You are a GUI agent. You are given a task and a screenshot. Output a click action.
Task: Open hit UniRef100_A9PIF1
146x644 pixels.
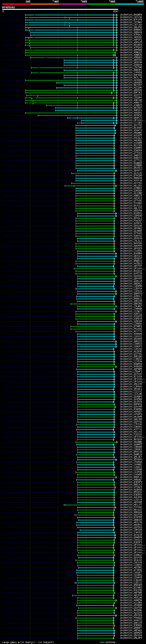pyautogui.click(x=131, y=40)
